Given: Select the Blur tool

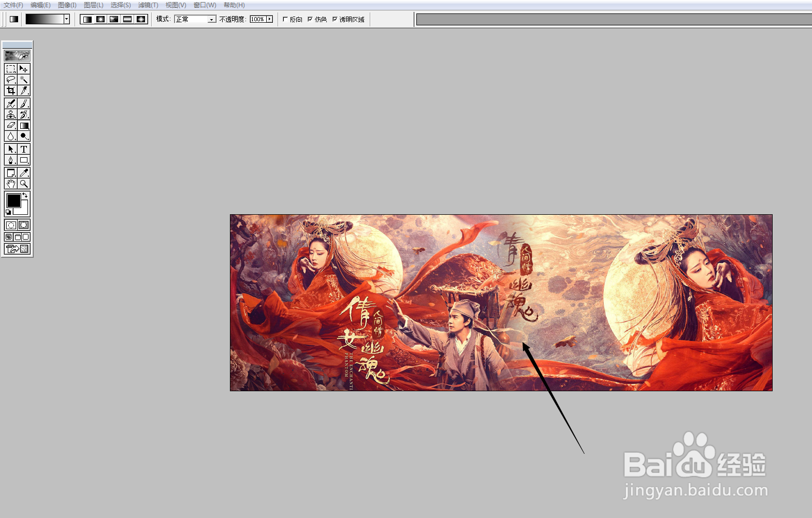Looking at the screenshot, I should point(11,136).
